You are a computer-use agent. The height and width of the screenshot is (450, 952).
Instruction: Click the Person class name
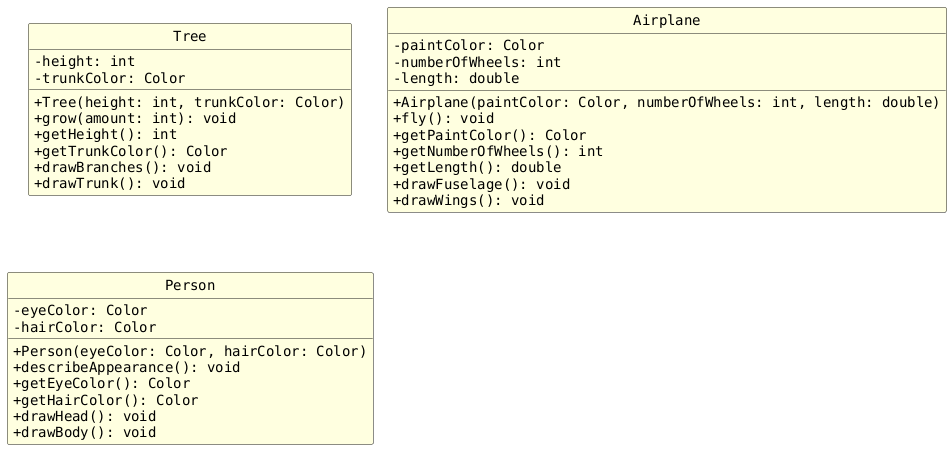point(189,286)
